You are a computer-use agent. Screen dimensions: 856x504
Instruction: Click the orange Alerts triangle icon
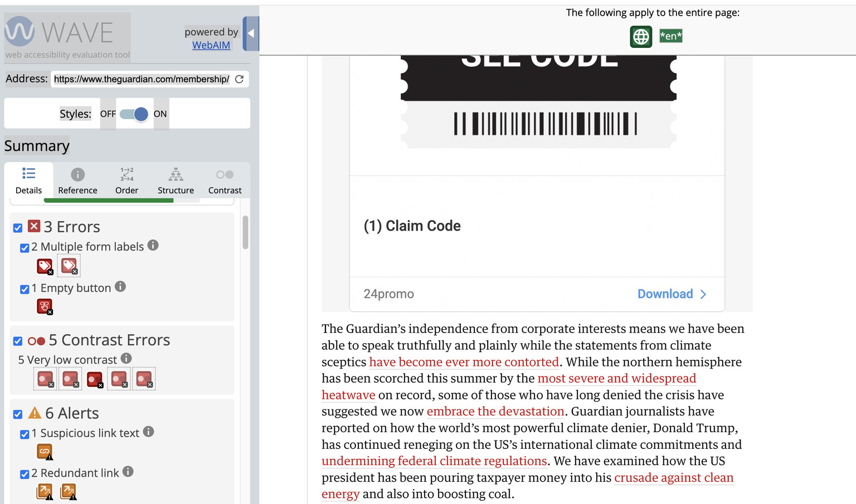tap(35, 413)
